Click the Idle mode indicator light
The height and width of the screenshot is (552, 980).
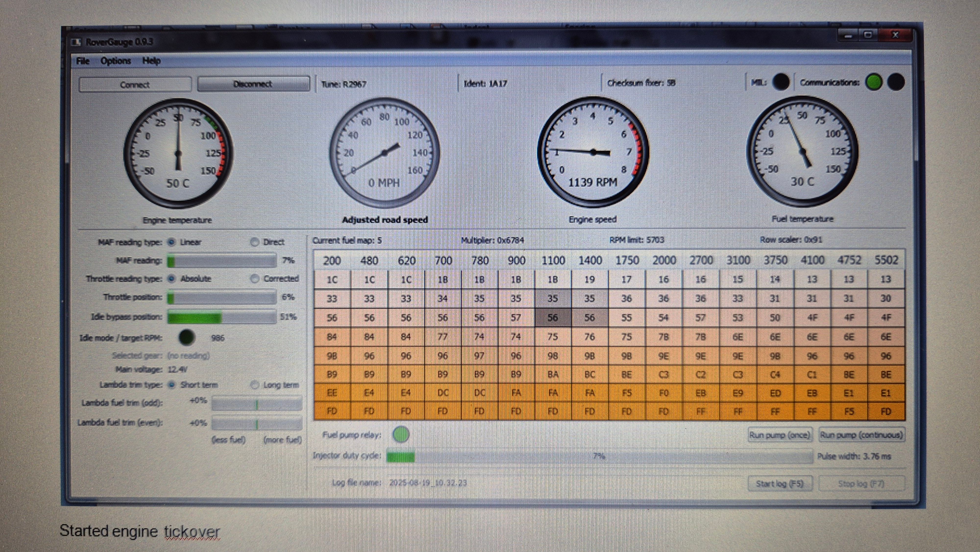pyautogui.click(x=186, y=337)
